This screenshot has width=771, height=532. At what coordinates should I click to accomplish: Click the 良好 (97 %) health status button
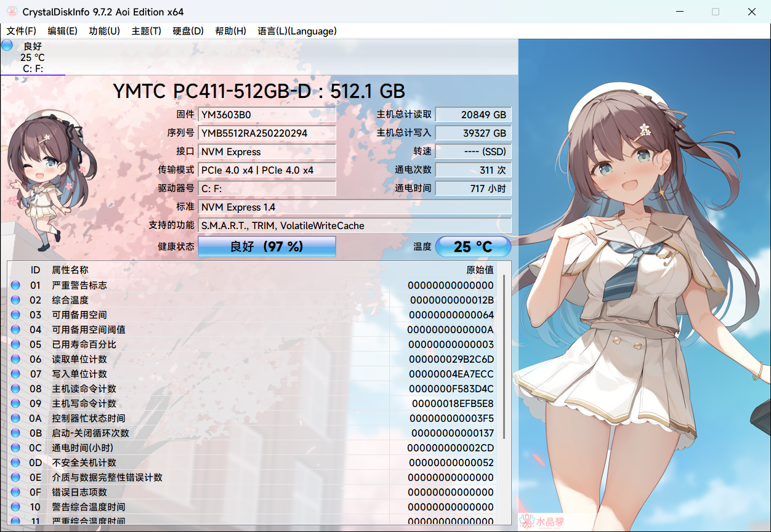267,247
